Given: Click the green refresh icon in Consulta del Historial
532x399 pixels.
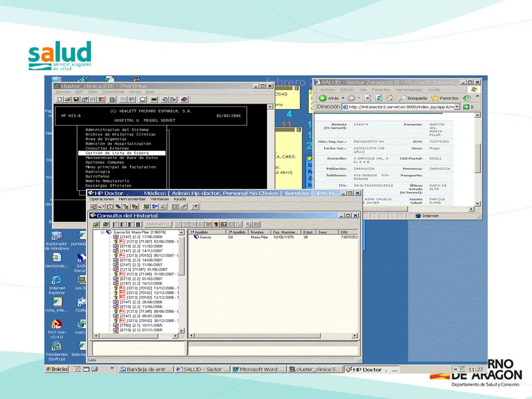Looking at the screenshot, I should point(105,224).
